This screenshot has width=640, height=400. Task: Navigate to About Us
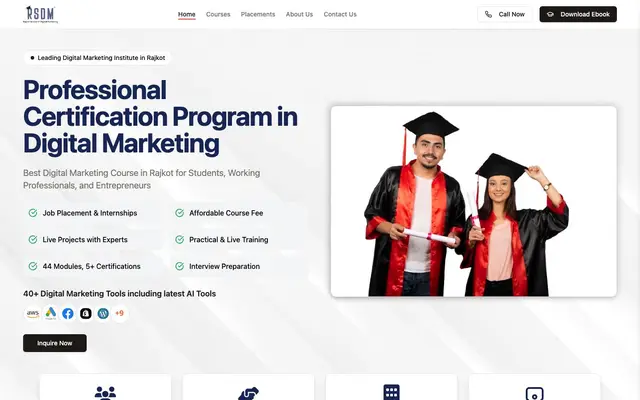pyautogui.click(x=299, y=14)
